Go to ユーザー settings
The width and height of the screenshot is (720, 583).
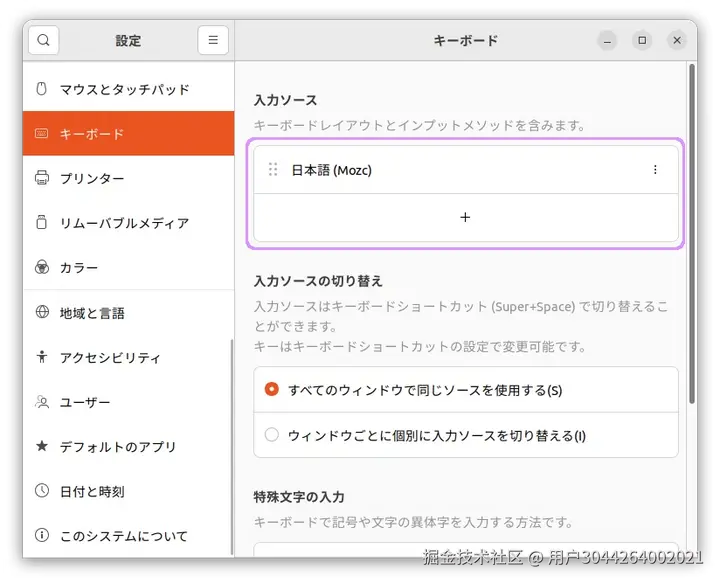[x=129, y=402]
